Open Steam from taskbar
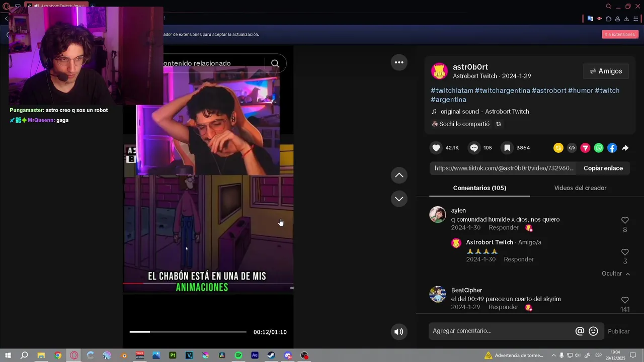The height and width of the screenshot is (362, 644). pos(271,355)
